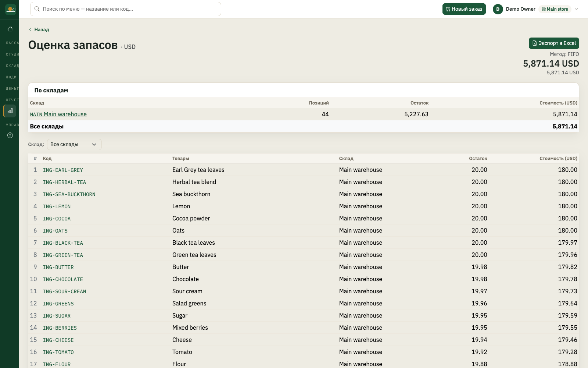588x368 pixels.
Task: Click the Экспорт в Excel button
Action: [x=554, y=43]
